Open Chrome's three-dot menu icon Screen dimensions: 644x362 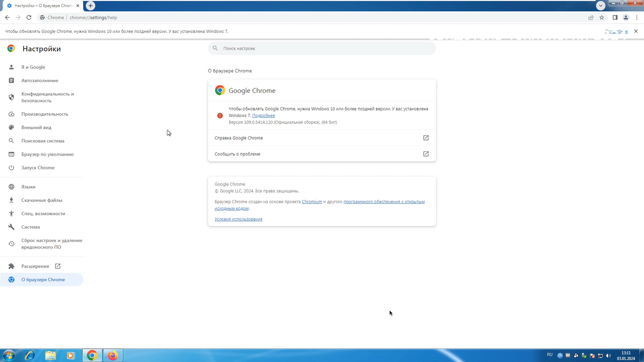(637, 17)
